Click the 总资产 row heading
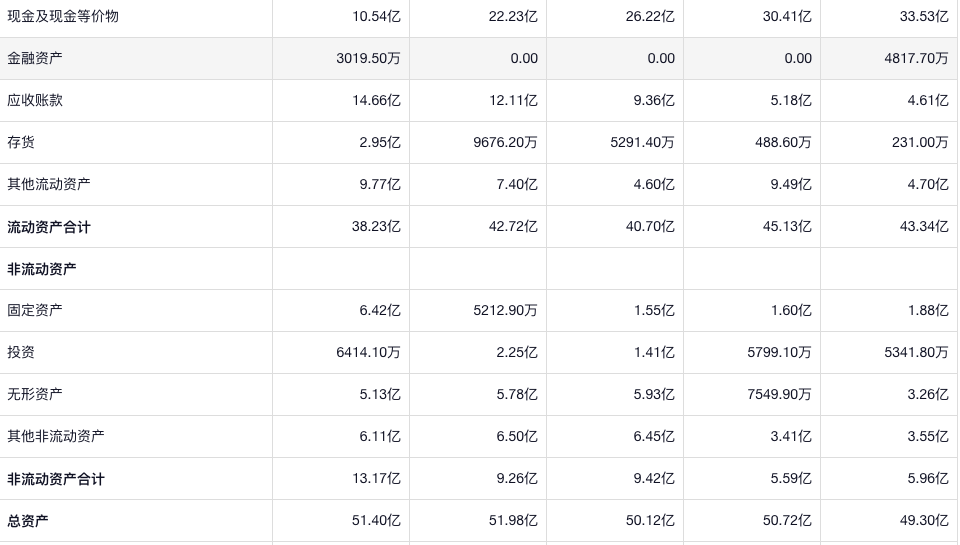Screen dimensions: 960x545 click(28, 521)
